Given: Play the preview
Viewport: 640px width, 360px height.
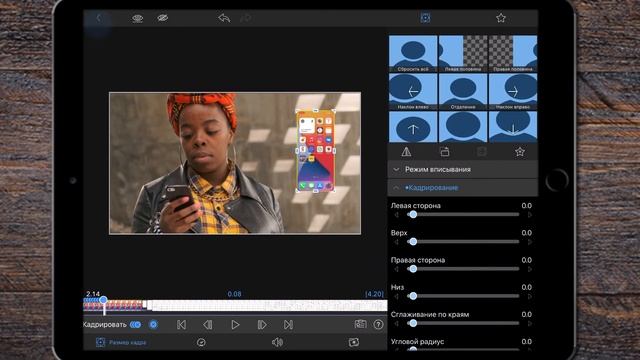Looking at the screenshot, I should 235,325.
